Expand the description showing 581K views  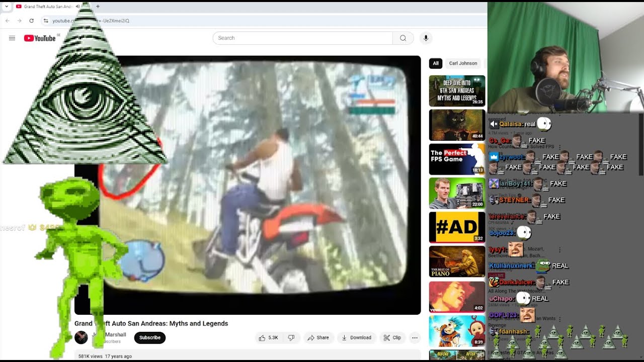248,356
